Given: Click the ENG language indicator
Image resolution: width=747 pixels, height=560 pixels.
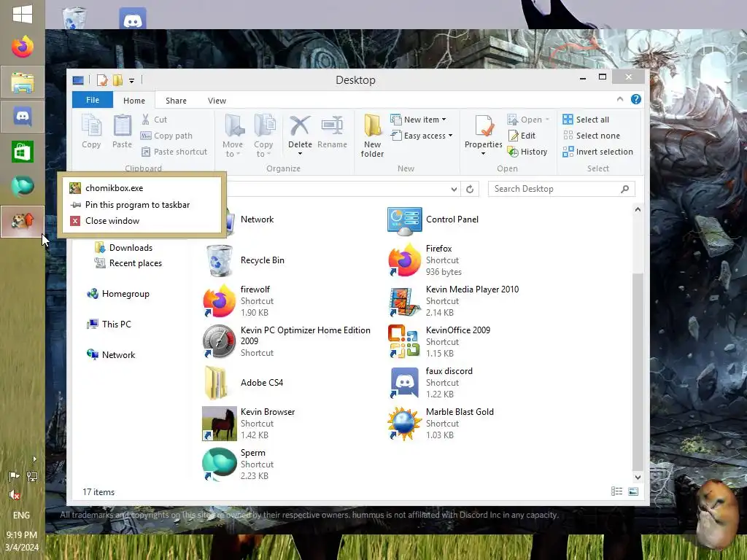Looking at the screenshot, I should [x=21, y=515].
